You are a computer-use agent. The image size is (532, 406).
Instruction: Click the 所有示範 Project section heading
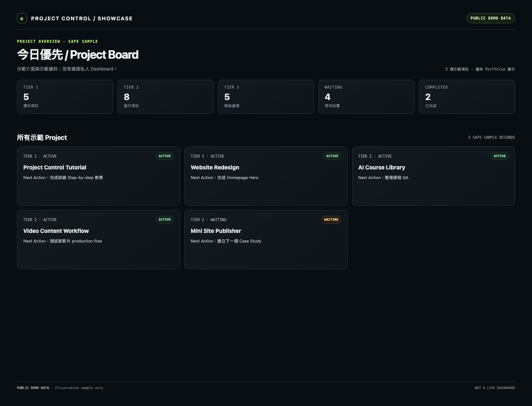(42, 138)
